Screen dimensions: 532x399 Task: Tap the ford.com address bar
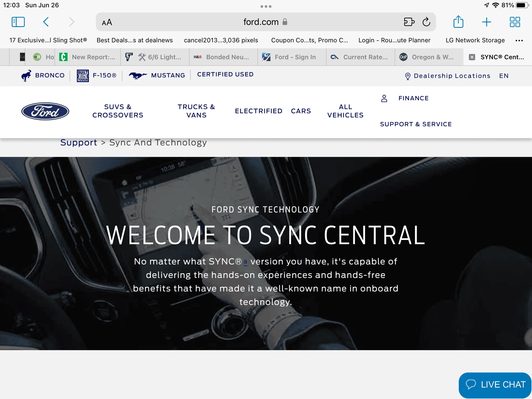click(x=265, y=22)
